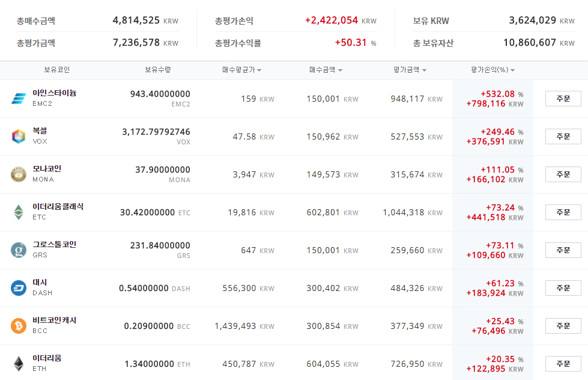The width and height of the screenshot is (588, 380).
Task: Click the Groestlcoin GRS coin icon
Action: click(19, 250)
